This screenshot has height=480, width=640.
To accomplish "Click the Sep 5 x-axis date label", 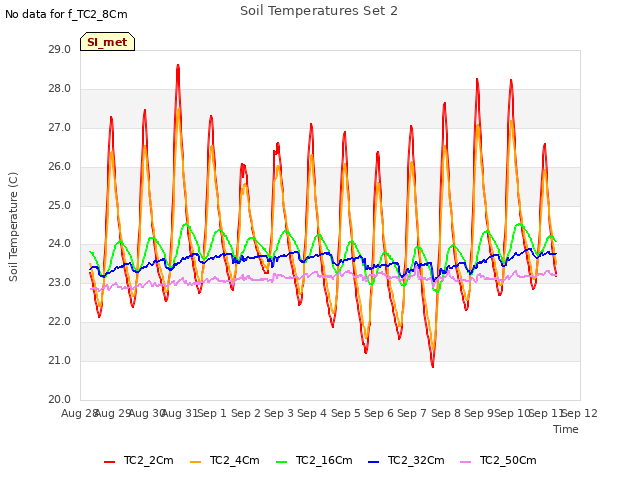I will pos(346,413).
